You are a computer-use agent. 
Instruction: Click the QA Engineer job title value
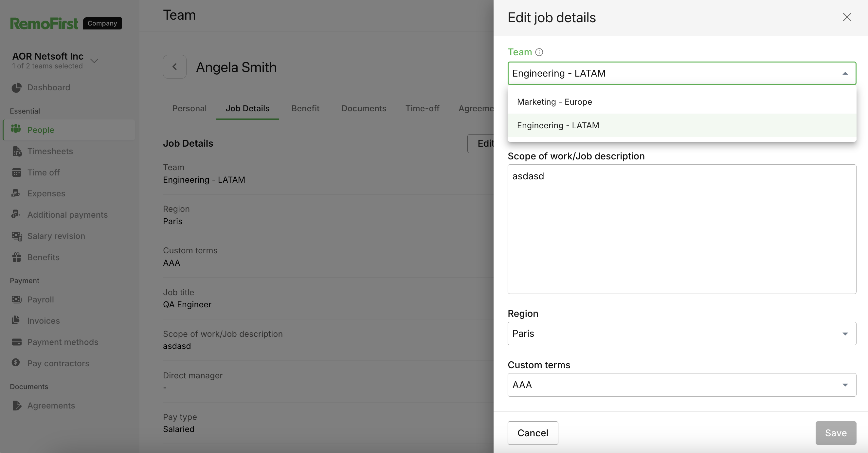(187, 304)
